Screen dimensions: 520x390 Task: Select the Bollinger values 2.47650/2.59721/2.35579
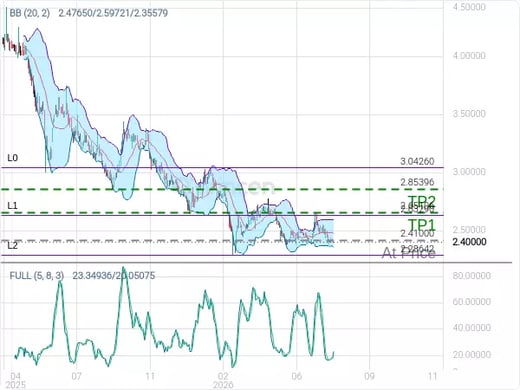(x=113, y=13)
